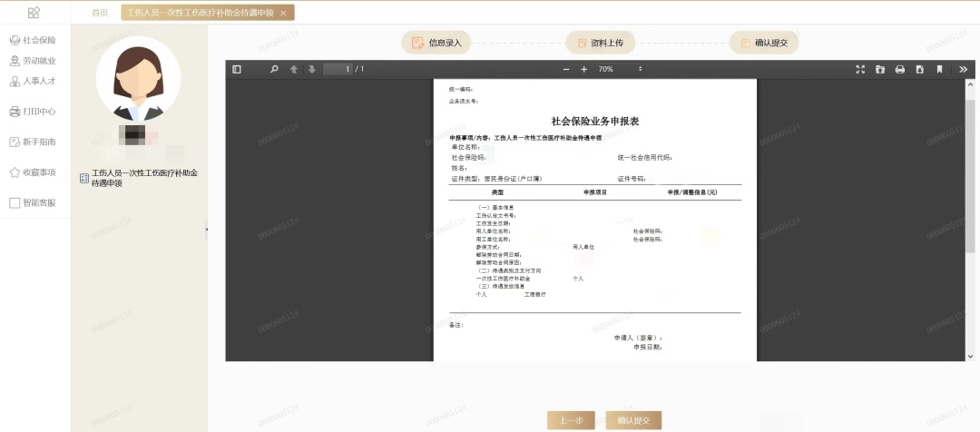
Task: Switch to the 首页 tab
Action: [x=100, y=13]
